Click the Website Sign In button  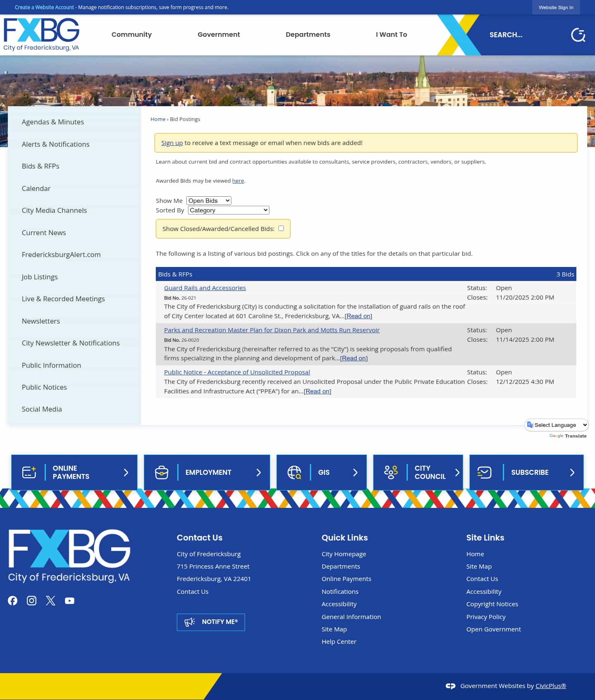(x=556, y=7)
